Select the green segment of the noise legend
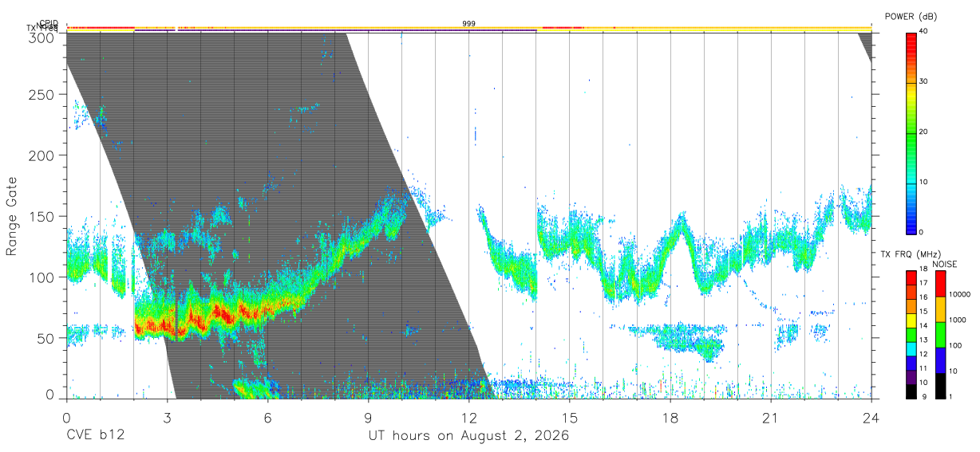 pos(940,334)
